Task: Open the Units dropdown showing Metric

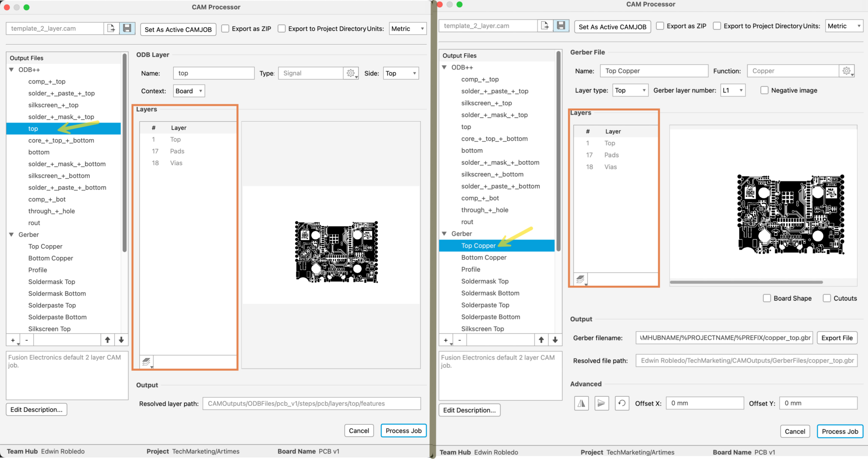Action: (x=407, y=28)
